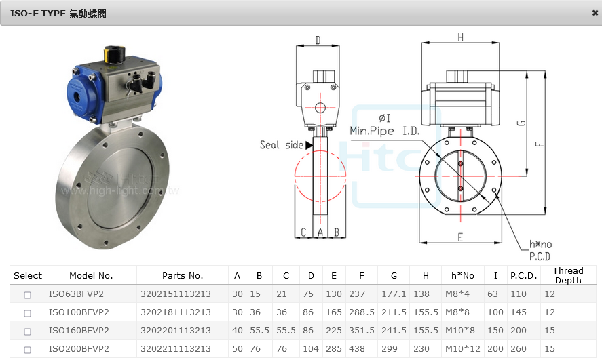Click parts number 3202211113213
The width and height of the screenshot is (602, 364).
click(176, 349)
